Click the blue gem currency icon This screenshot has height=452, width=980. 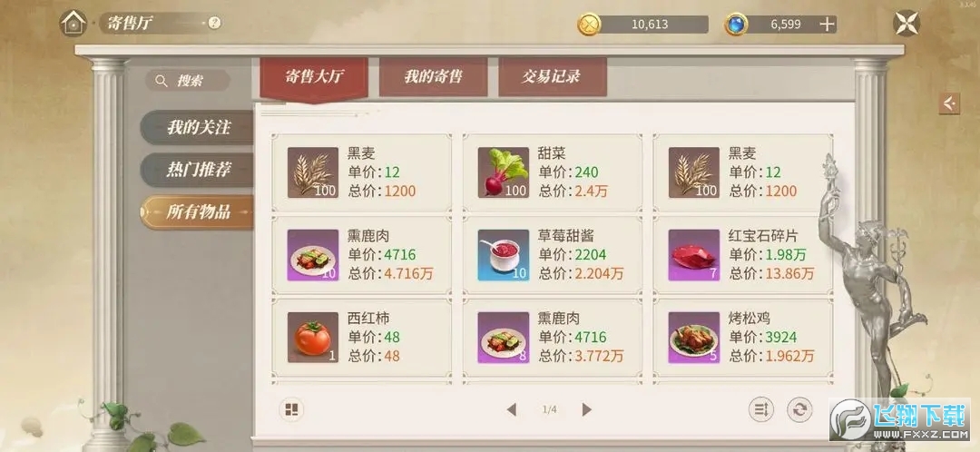coord(736,25)
